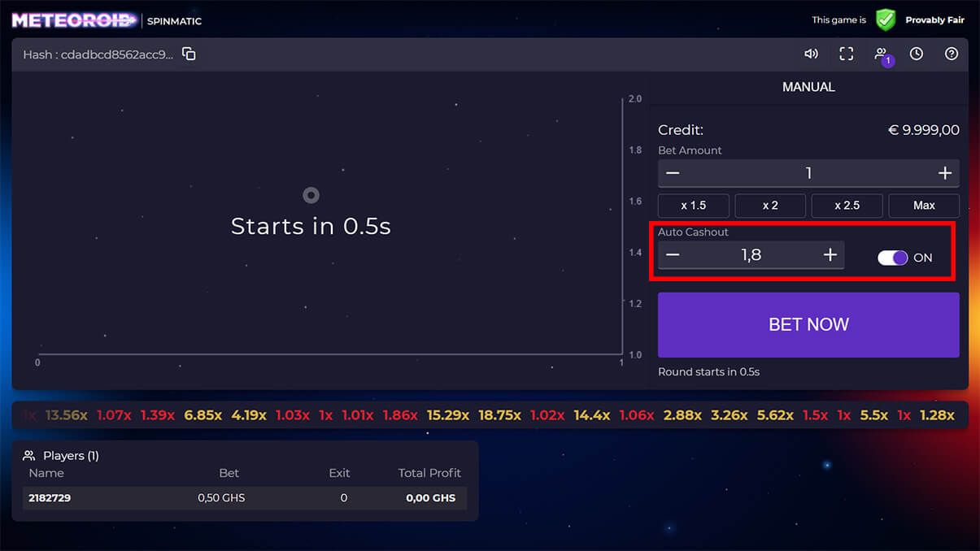Viewport: 980px width, 551px height.
Task: Select the MANUAL tab
Action: pos(808,87)
